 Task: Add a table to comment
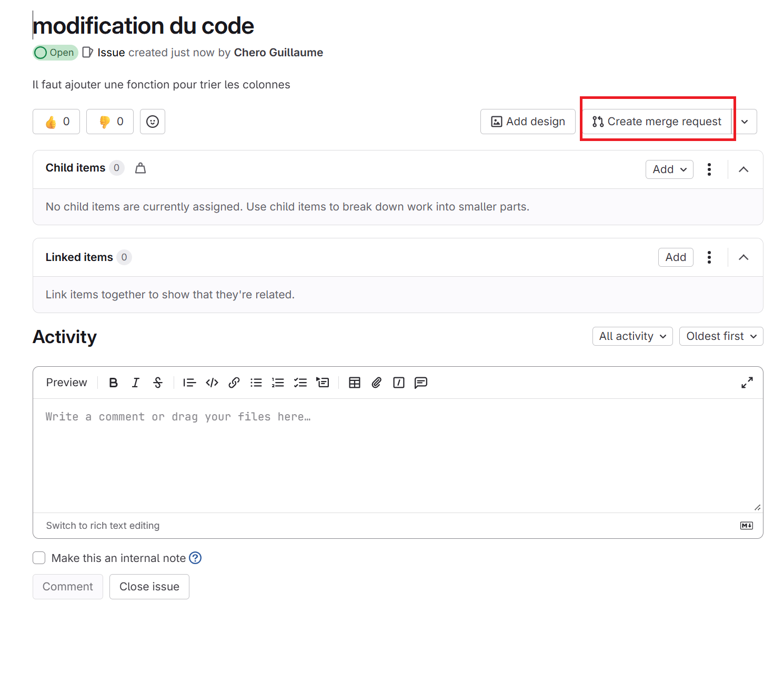click(x=355, y=383)
